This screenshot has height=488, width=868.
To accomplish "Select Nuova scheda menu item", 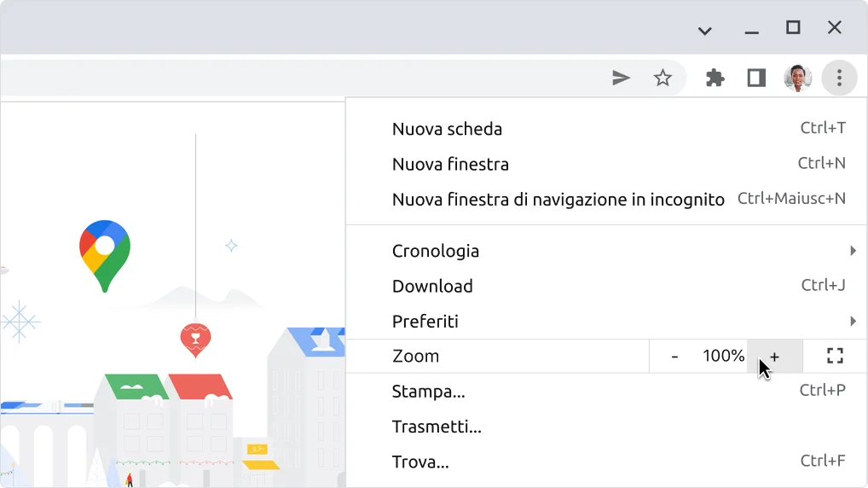I will (607, 129).
